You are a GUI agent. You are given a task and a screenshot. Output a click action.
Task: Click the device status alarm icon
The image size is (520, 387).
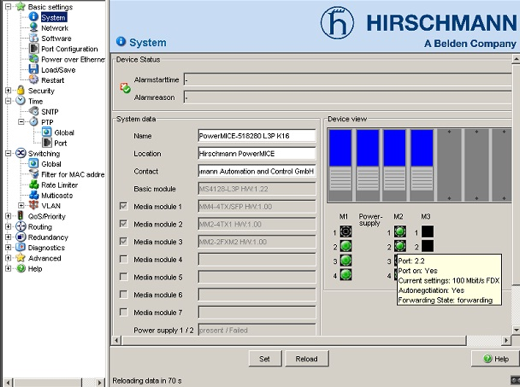125,88
